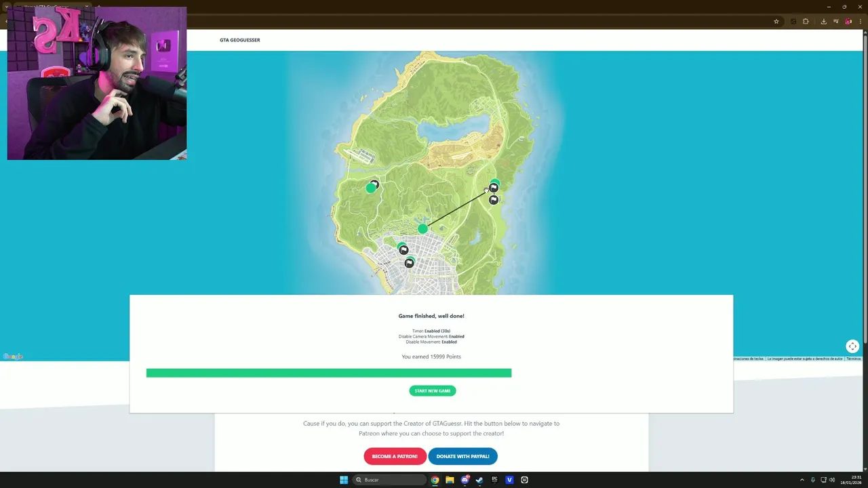Open the Chrome three-dot menu
This screenshot has height=488, width=868.
click(x=861, y=22)
